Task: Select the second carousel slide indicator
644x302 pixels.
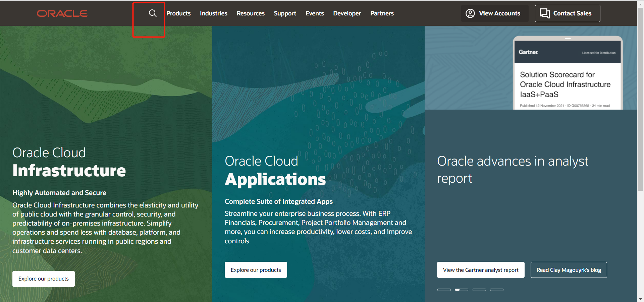Action: [462, 290]
